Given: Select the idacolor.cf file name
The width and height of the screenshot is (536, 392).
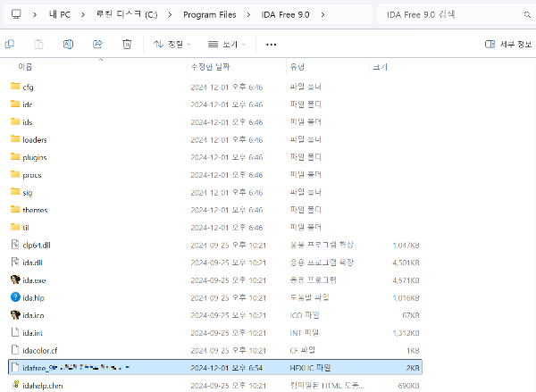Looking at the screenshot, I should pos(40,350).
